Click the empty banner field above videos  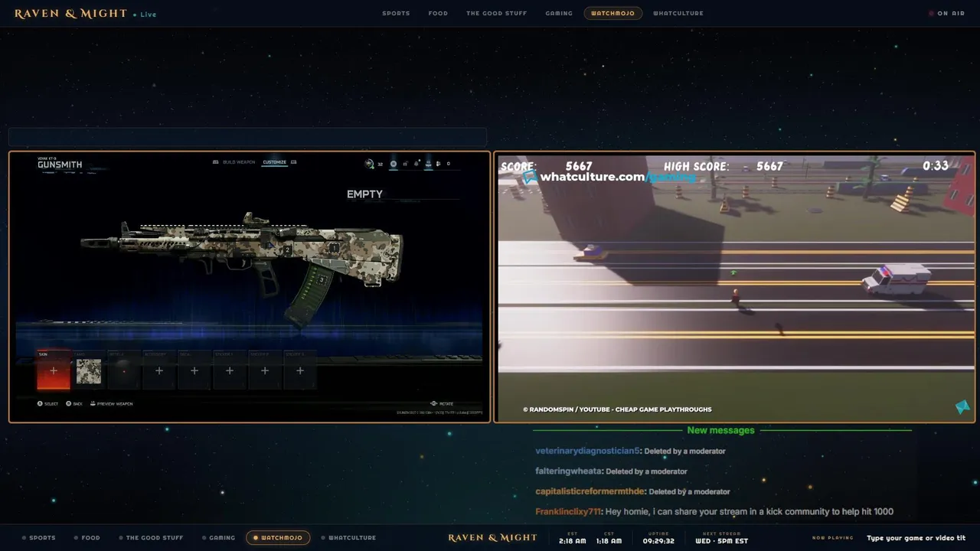247,137
